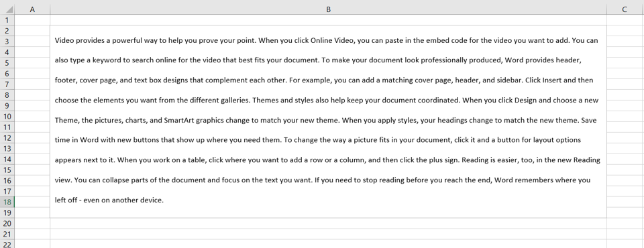Viewport: 644px width, 248px height.
Task: Select row 8 header
Action: (x=7, y=95)
